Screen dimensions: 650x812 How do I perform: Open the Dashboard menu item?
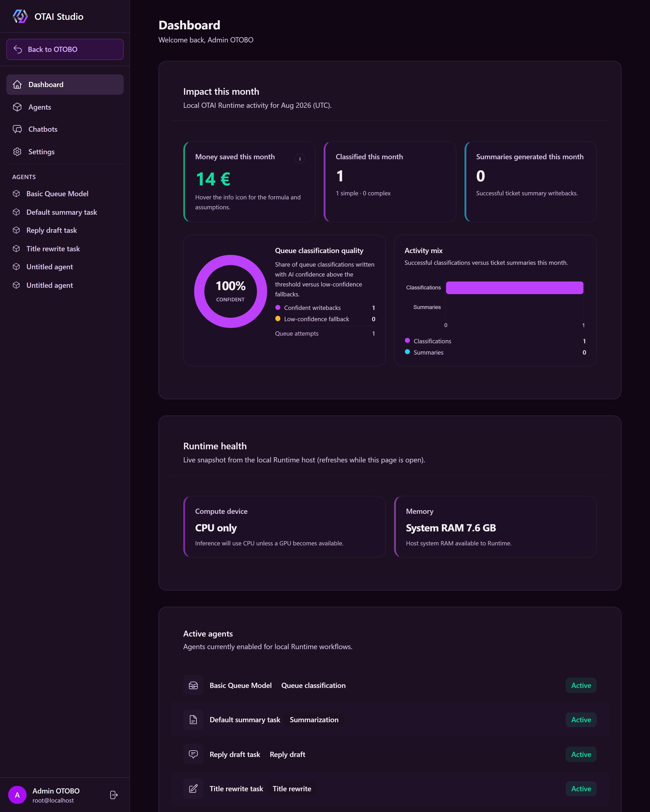(65, 84)
